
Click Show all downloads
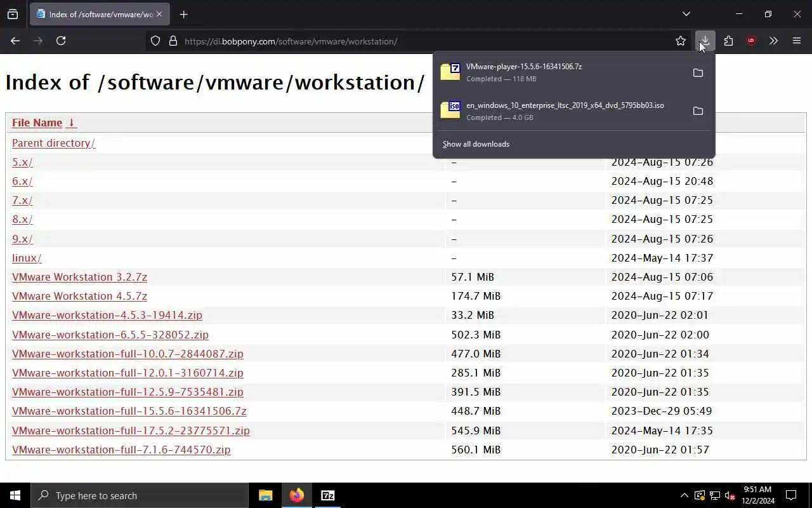476,144
